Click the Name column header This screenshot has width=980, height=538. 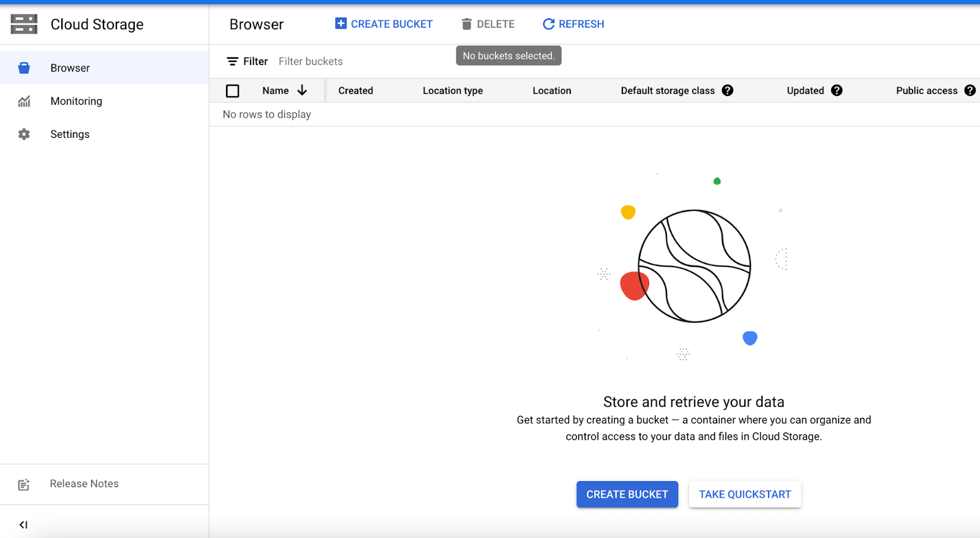click(276, 91)
